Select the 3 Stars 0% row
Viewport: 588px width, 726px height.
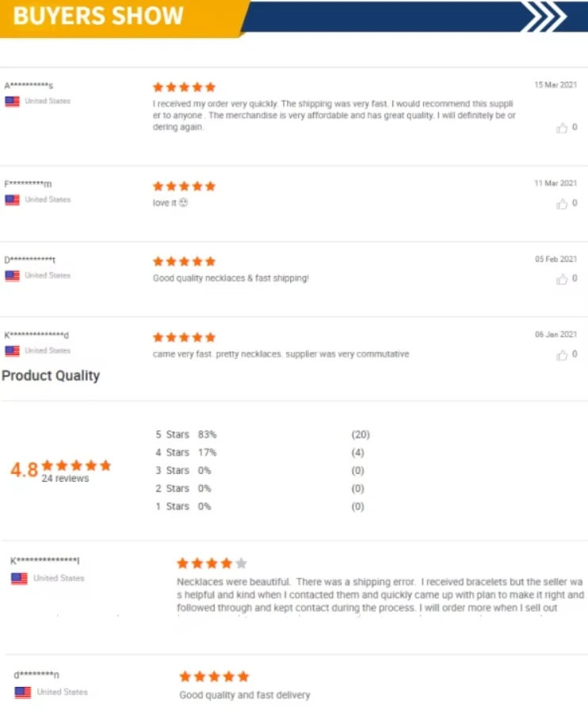[x=183, y=471]
